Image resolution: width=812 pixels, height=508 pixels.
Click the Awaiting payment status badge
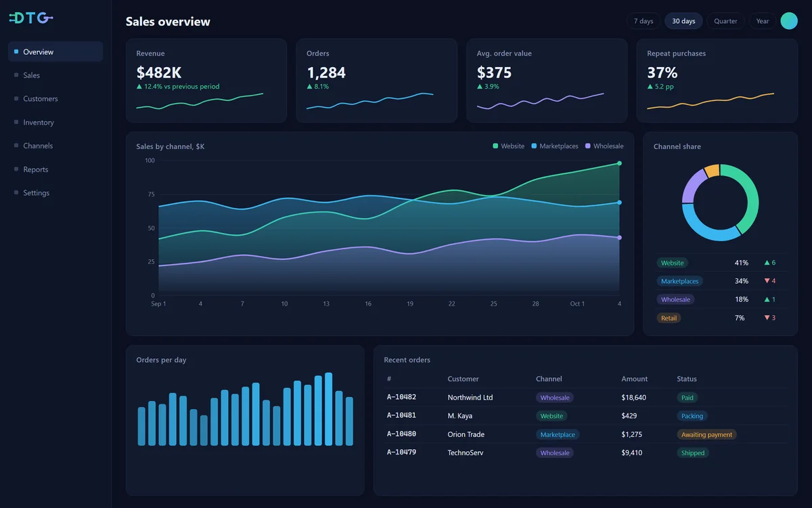707,434
